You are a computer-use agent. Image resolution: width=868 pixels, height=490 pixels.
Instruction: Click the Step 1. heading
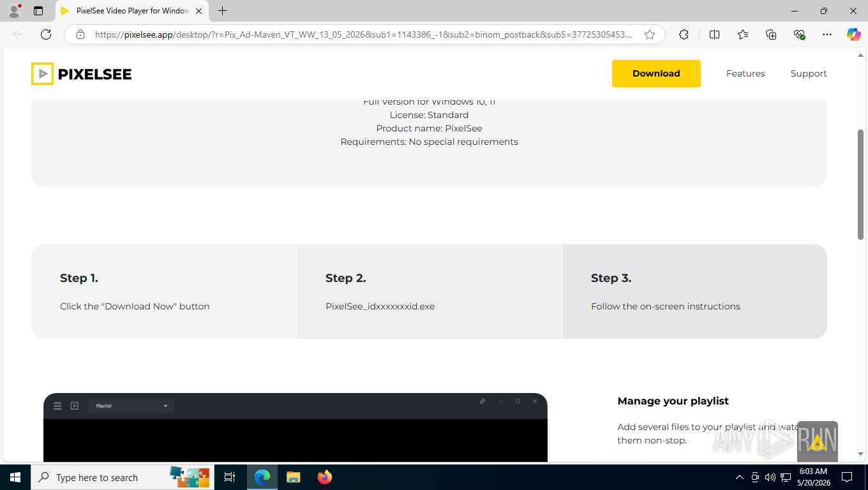pyautogui.click(x=79, y=278)
